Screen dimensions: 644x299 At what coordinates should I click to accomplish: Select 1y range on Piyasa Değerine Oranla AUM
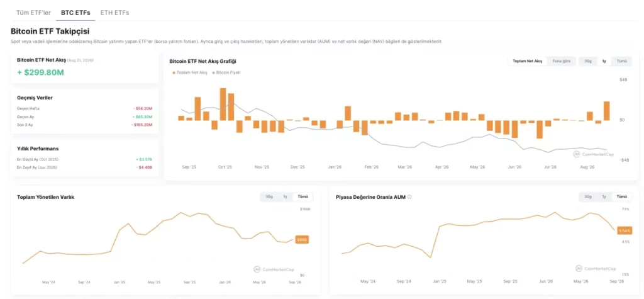click(x=604, y=196)
